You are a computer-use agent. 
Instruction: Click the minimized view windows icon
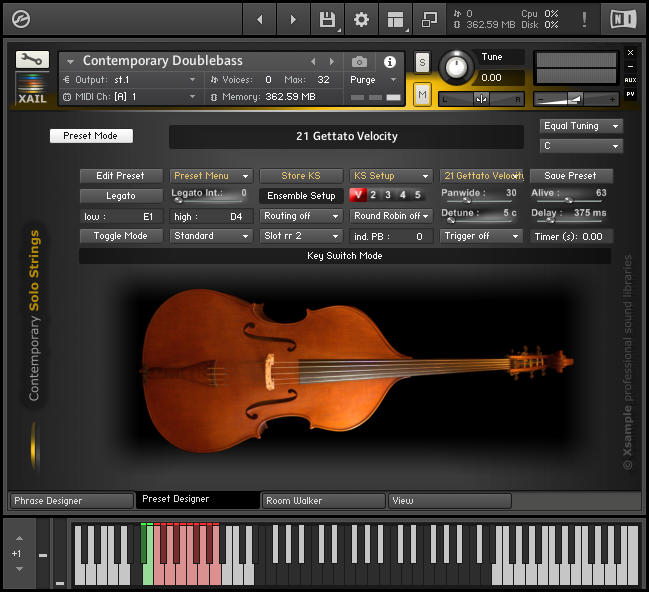(429, 19)
